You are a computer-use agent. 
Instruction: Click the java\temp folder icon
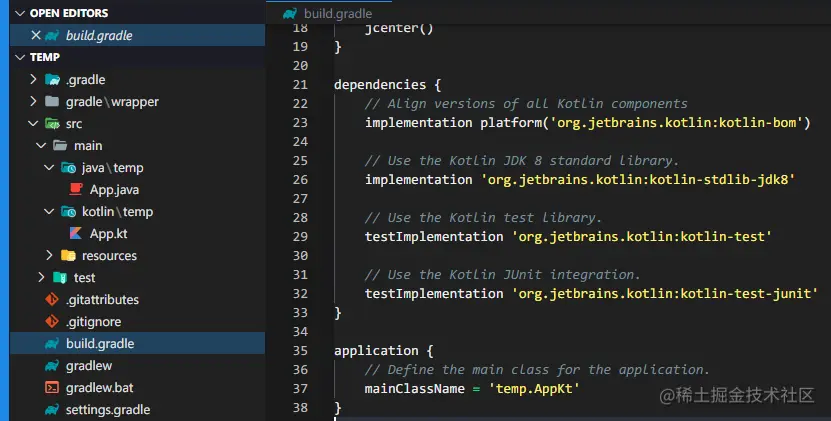point(68,168)
